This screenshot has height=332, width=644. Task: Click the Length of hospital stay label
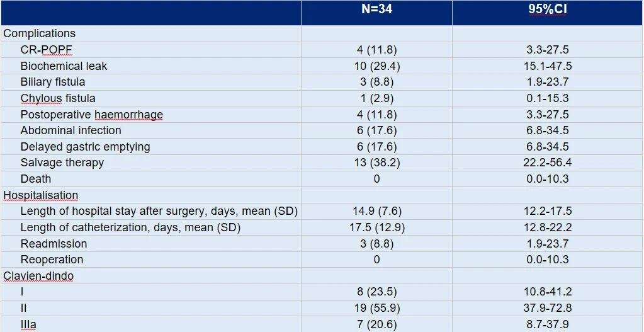(x=159, y=211)
